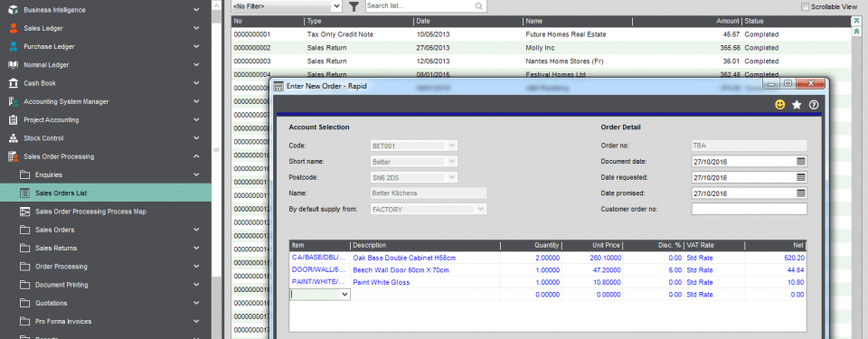
Task: Sort the list by Amount column header
Action: 686,21
